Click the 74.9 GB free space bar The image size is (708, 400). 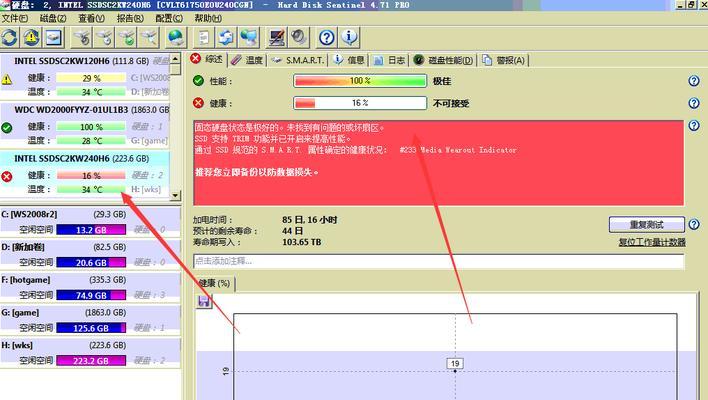91,295
